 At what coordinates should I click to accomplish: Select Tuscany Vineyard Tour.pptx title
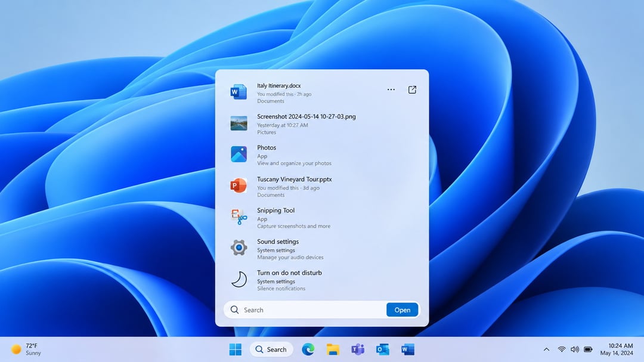[x=295, y=179]
